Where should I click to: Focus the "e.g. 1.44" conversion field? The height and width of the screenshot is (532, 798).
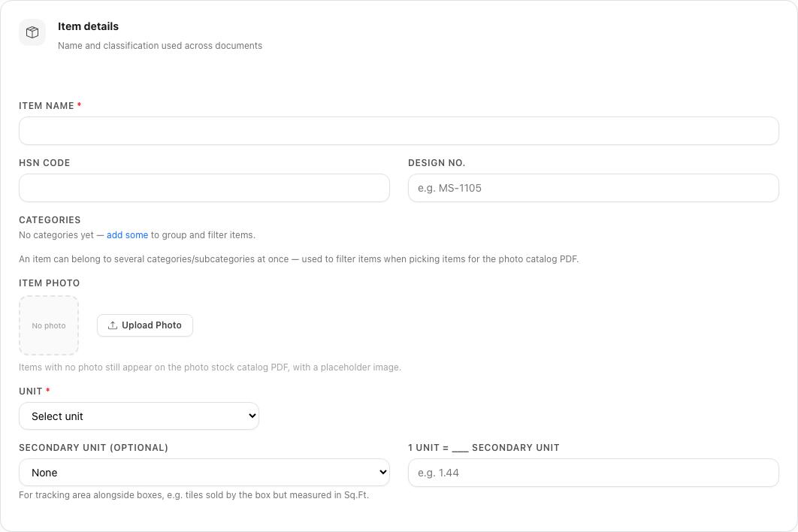[593, 473]
